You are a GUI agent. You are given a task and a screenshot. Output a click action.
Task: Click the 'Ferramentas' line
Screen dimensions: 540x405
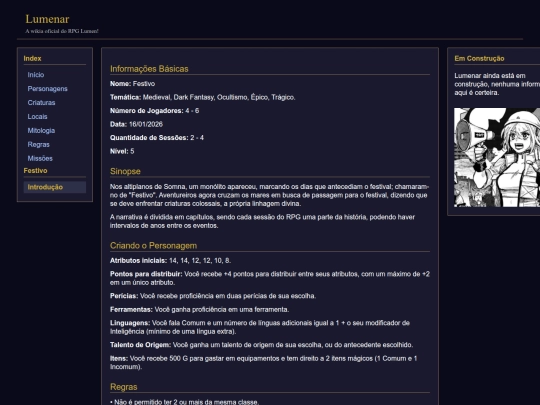point(199,310)
